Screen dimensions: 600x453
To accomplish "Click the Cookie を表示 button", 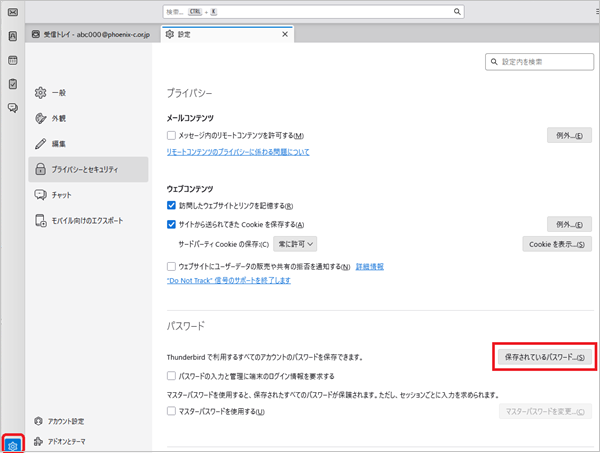I will [556, 243].
